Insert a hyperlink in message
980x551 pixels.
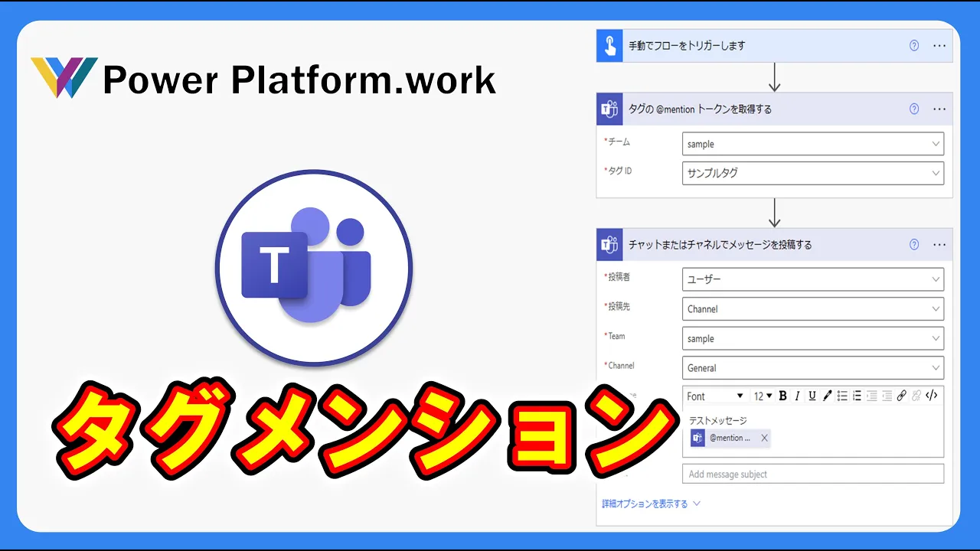pos(902,396)
